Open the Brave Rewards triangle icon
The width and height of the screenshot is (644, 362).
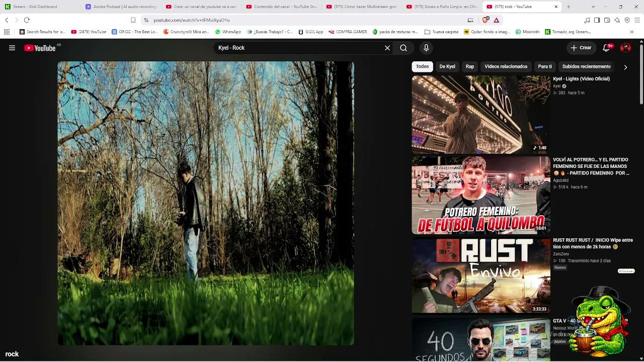tap(497, 20)
